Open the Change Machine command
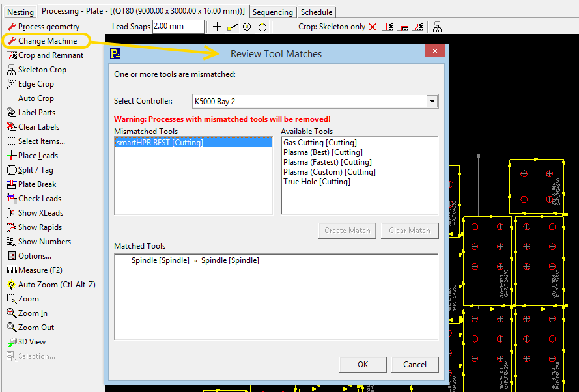Screen dimensions: 579x392 click(x=48, y=41)
